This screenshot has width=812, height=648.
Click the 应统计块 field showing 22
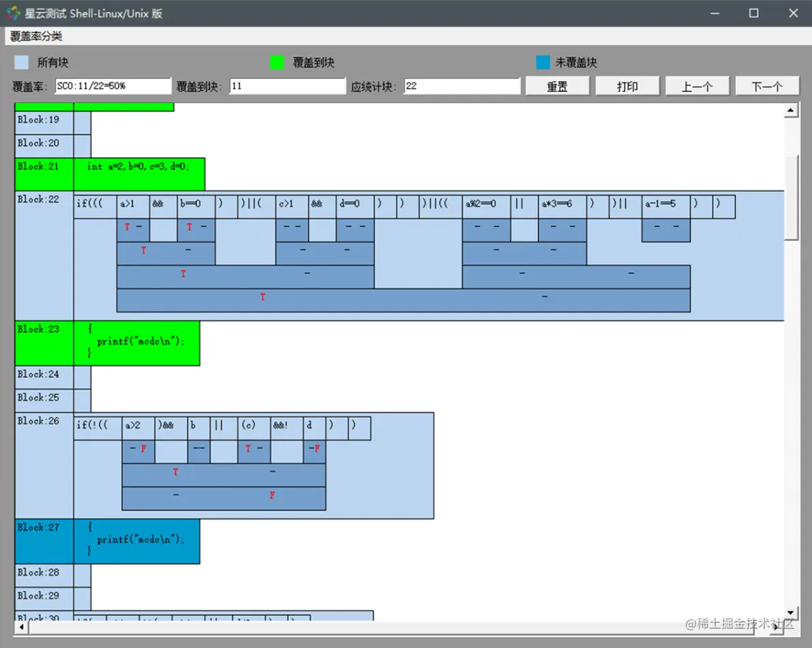coord(462,86)
